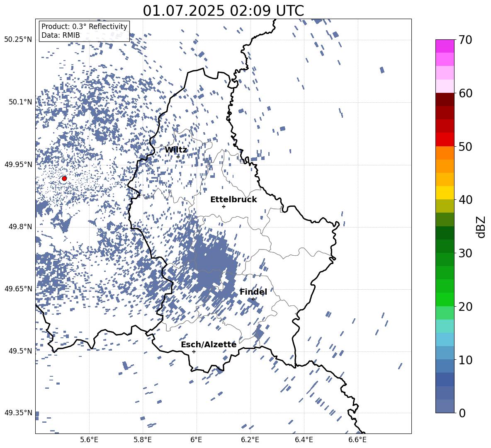
Task: Click the 49.8°N latitude label
Action: (x=20, y=227)
